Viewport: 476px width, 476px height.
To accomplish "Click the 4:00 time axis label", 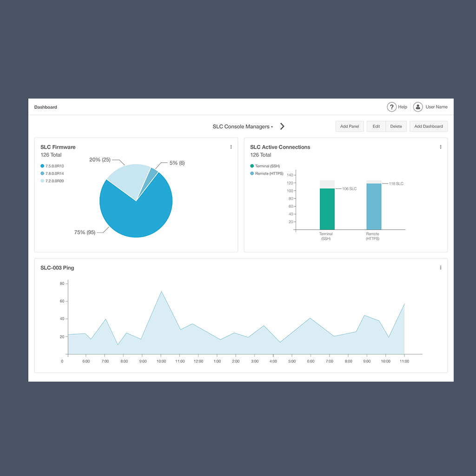I will point(273,361).
